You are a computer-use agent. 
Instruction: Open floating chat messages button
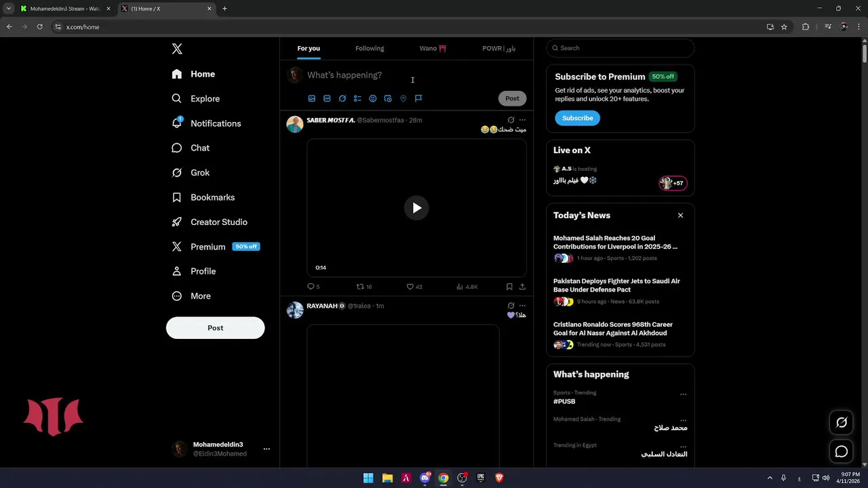(x=842, y=451)
